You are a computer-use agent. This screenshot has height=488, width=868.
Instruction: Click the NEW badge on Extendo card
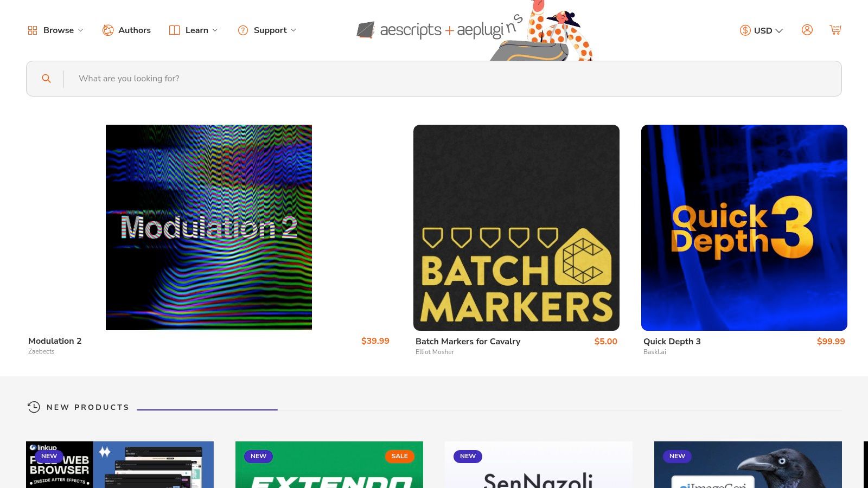(x=259, y=456)
